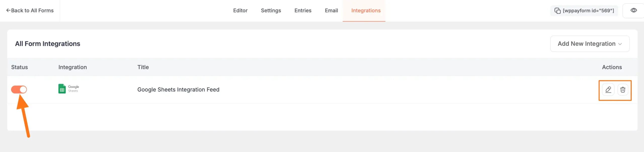This screenshot has height=152, width=644.
Task: Expand the Add New Integration dropdown
Action: pos(590,44)
